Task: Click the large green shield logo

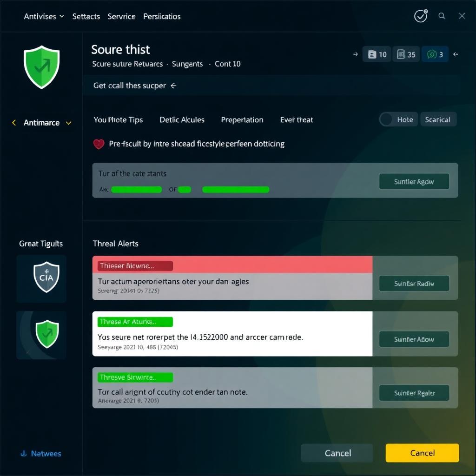Action: pos(41,67)
